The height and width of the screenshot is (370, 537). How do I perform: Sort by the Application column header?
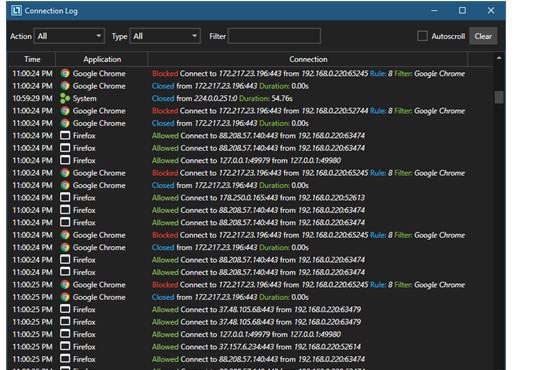[102, 59]
